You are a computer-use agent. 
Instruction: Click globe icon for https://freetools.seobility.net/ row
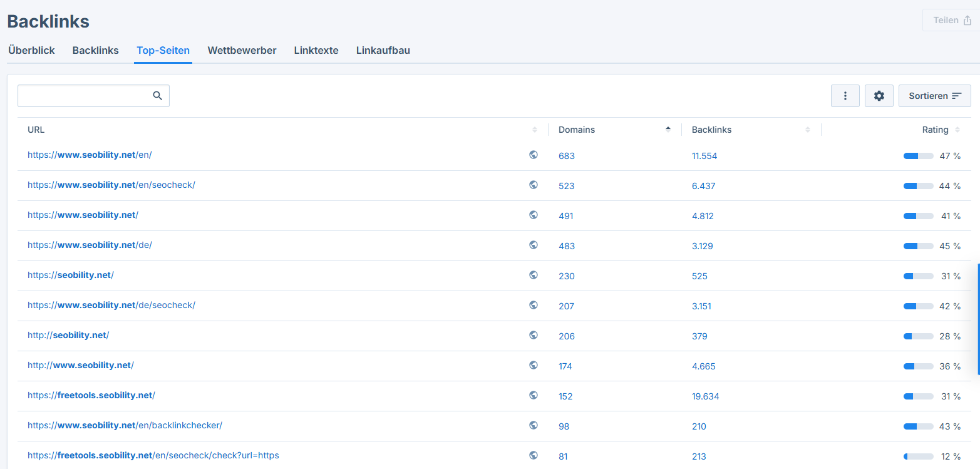coord(534,395)
